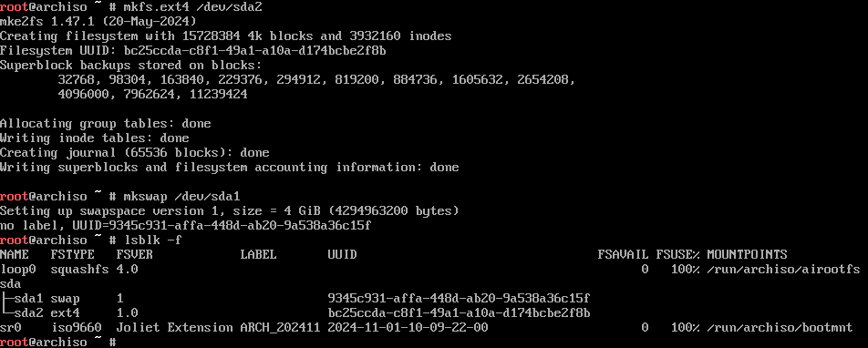
Task: Click the /run/archiso/bootmnt mountpoint
Action: pyautogui.click(x=780, y=328)
